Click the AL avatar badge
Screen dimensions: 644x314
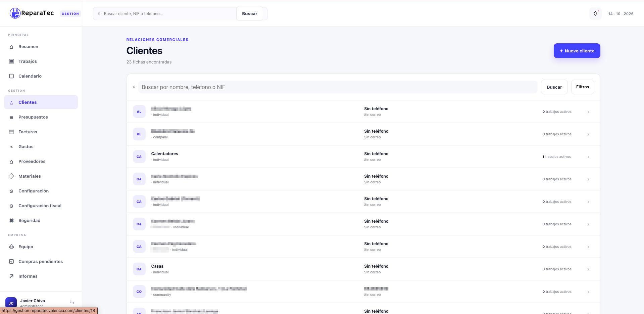[x=139, y=112]
